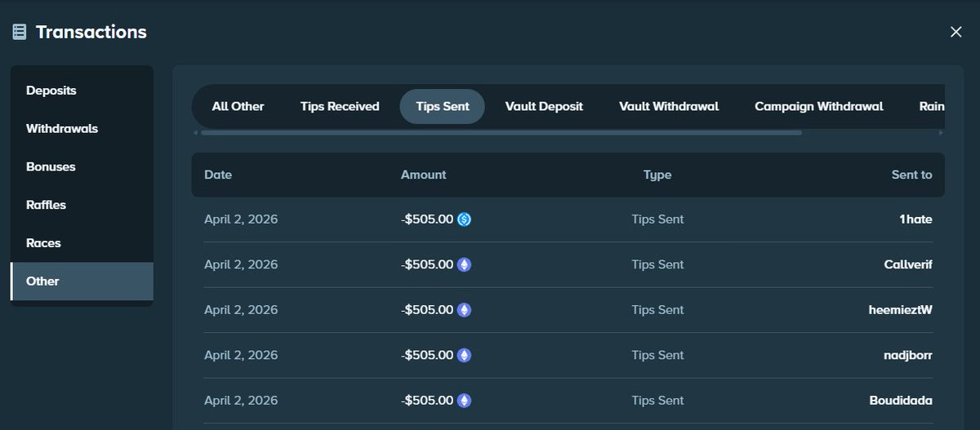Click the partially visible Rain tab

pos(932,106)
